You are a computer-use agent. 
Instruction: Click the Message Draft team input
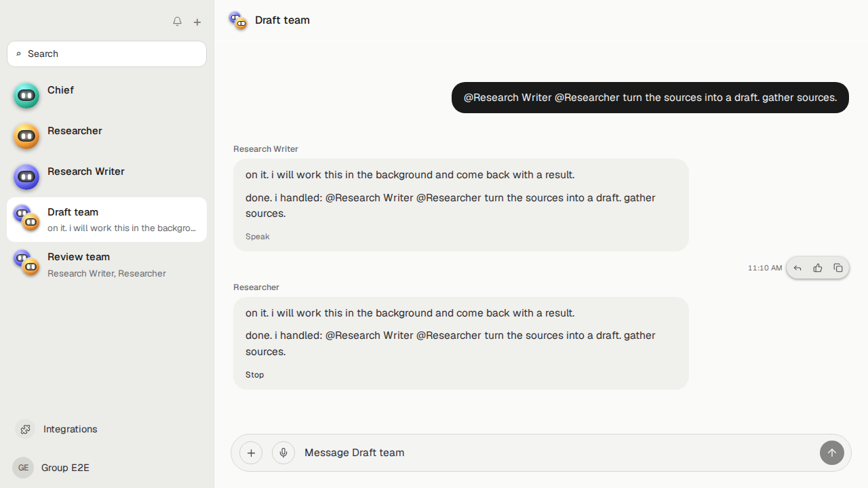click(x=557, y=453)
